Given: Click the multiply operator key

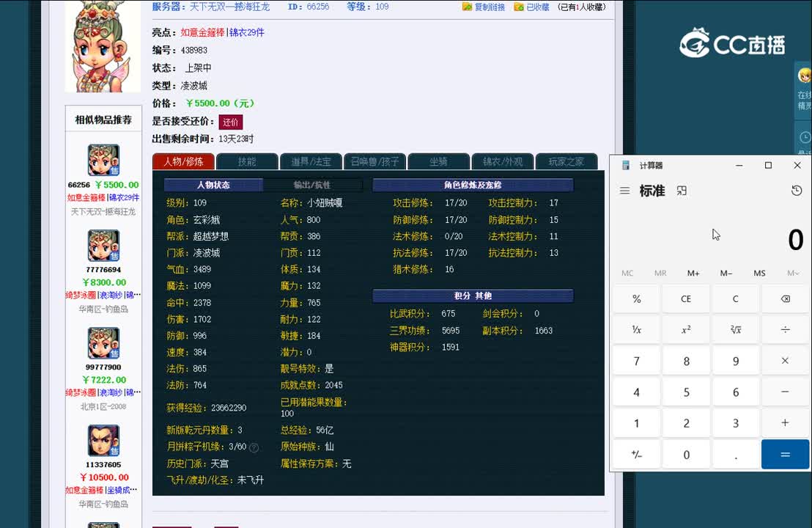Looking at the screenshot, I should click(785, 361).
